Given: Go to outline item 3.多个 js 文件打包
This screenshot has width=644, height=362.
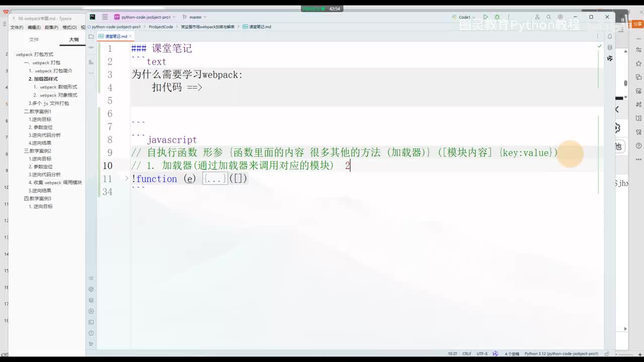Looking at the screenshot, I should point(49,103).
